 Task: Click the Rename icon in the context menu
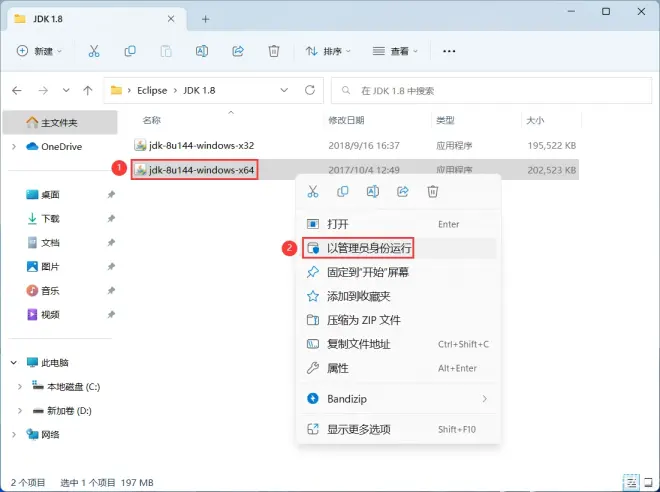click(373, 191)
